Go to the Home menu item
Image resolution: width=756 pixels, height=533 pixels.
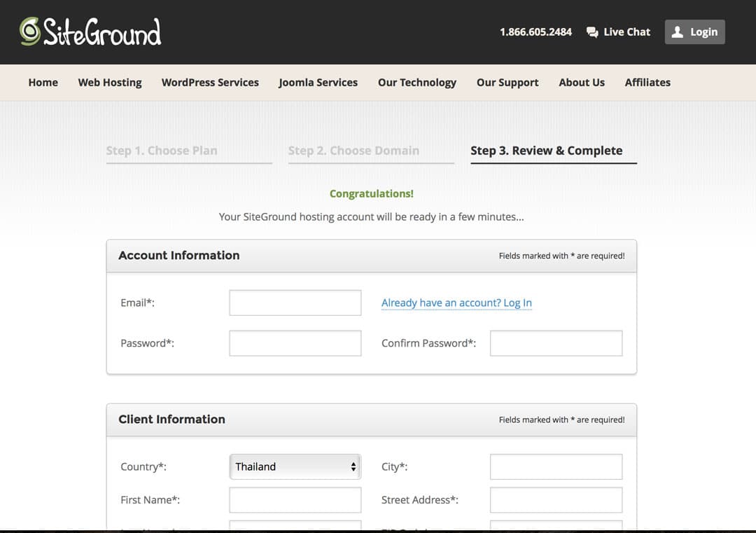(43, 82)
